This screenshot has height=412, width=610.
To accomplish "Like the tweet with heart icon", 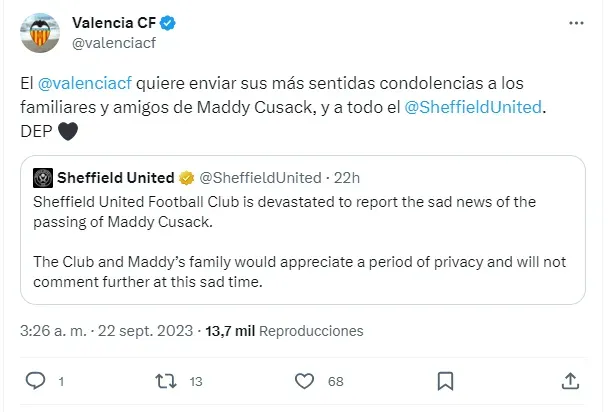I will [304, 381].
